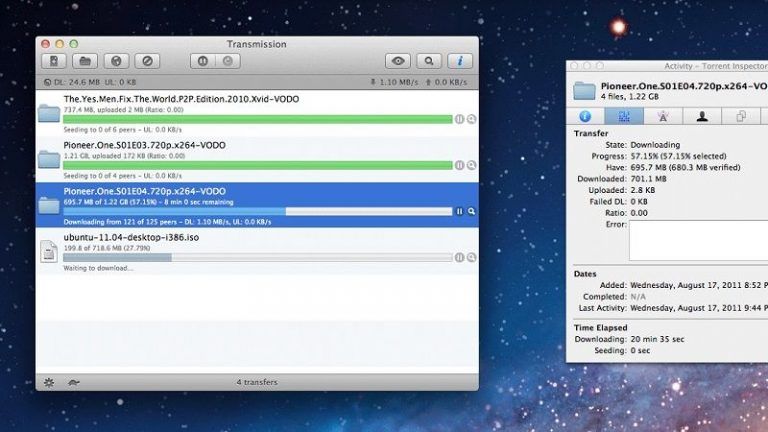Screen dimensions: 768x432
Task: Select 'Pioneer.One.S01E04.720p.x264-VODO' in the transfer list
Action: point(144,191)
